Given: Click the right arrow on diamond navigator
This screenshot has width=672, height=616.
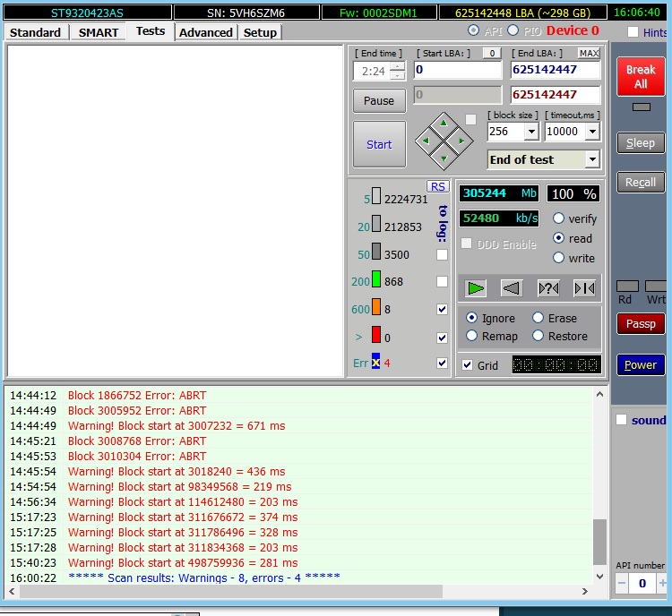Looking at the screenshot, I should pyautogui.click(x=461, y=141).
